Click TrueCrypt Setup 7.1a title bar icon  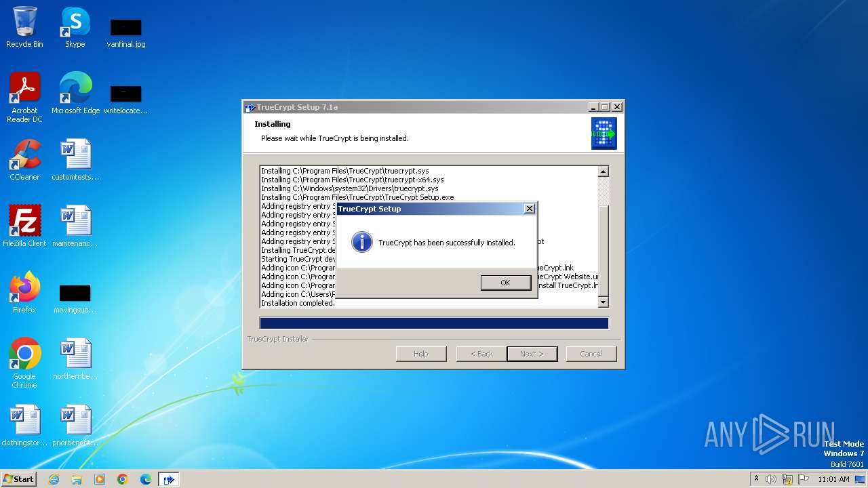250,107
